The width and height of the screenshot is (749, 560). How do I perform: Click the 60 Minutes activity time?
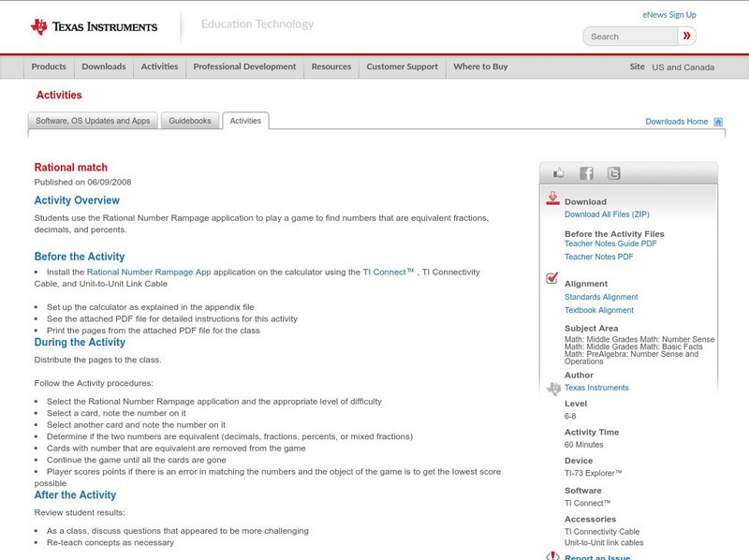click(x=583, y=445)
